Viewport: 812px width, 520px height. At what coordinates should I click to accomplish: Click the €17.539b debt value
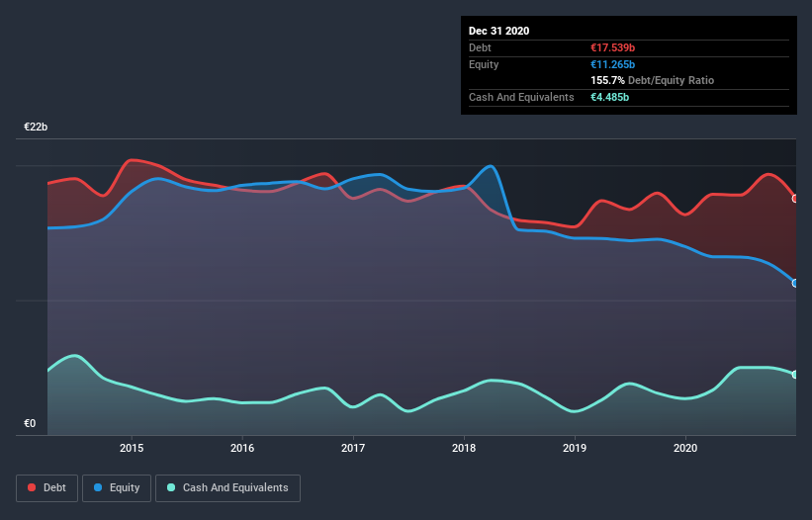click(612, 47)
